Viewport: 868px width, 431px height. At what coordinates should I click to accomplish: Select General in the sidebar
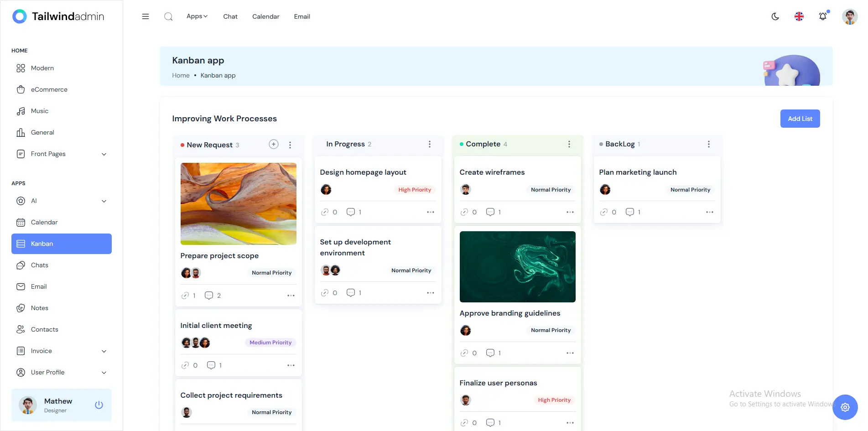(x=62, y=133)
